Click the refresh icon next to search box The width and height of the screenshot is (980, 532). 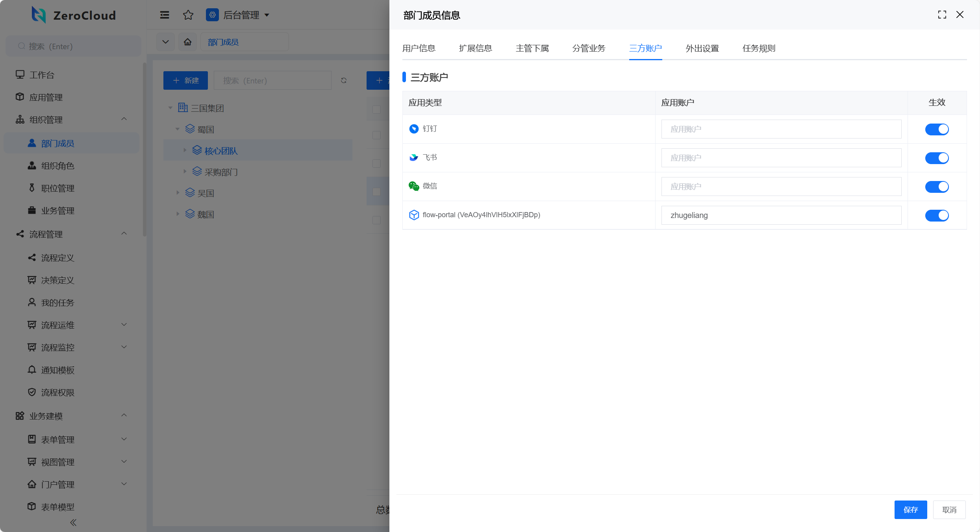344,81
